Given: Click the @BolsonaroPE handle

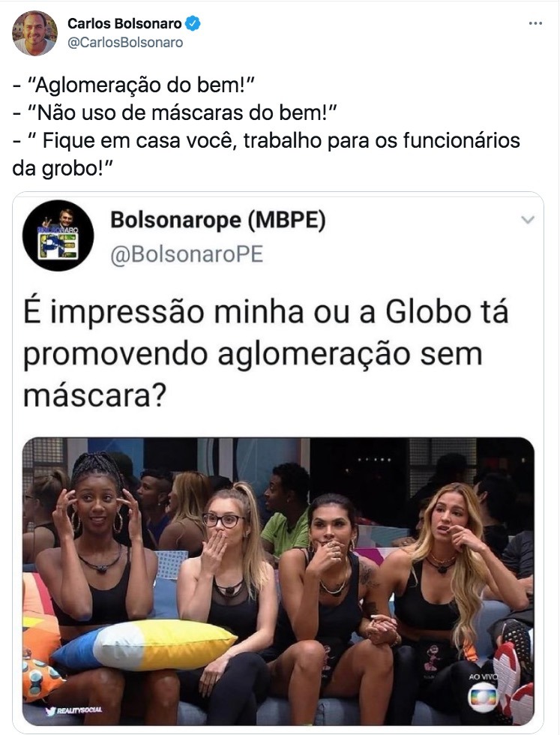Looking at the screenshot, I should click(187, 254).
